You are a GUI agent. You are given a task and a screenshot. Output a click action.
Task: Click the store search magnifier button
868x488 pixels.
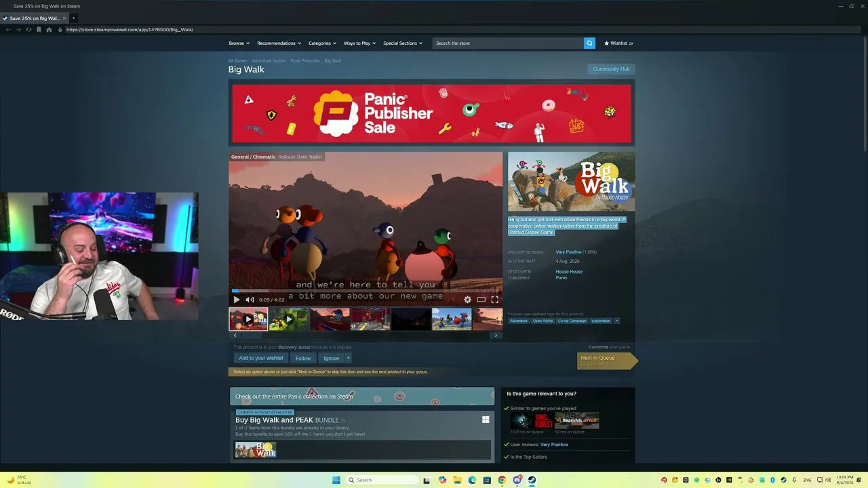589,43
